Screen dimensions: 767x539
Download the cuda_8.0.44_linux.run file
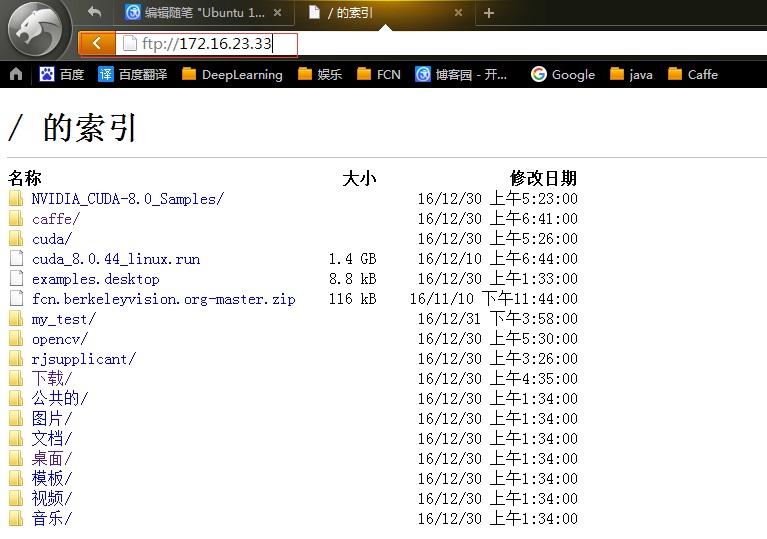click(x=115, y=259)
